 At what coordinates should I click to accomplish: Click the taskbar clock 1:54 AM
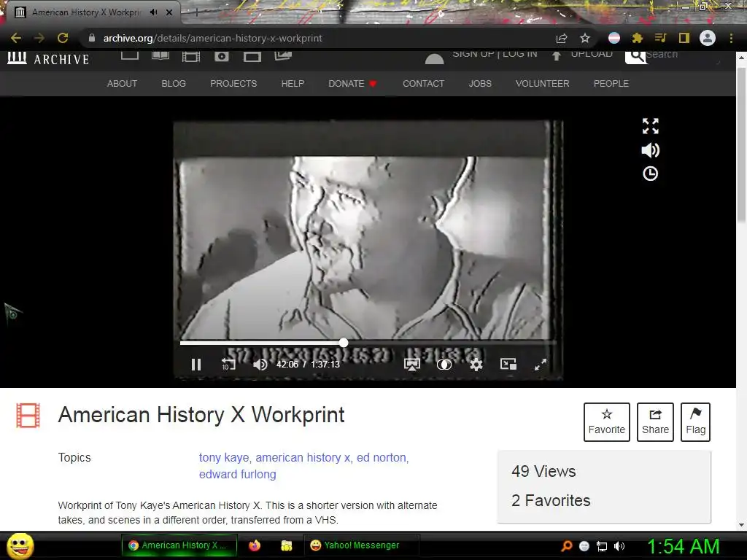coord(683,546)
